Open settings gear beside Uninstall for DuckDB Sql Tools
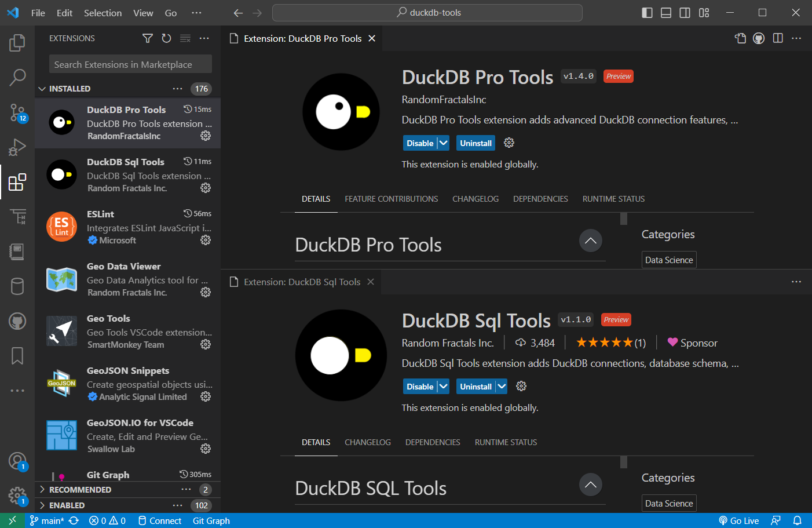The image size is (812, 528). coord(521,386)
